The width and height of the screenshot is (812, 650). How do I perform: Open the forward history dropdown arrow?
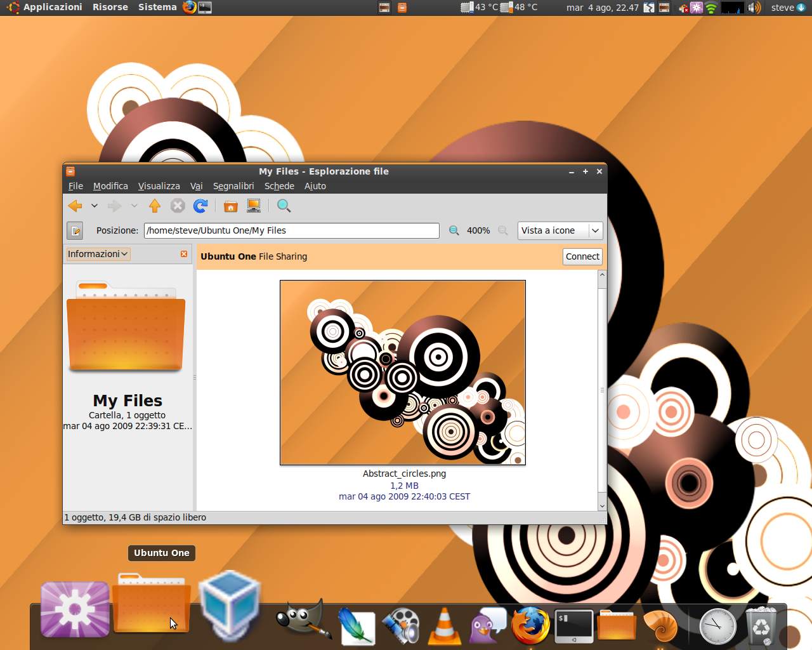coord(134,206)
